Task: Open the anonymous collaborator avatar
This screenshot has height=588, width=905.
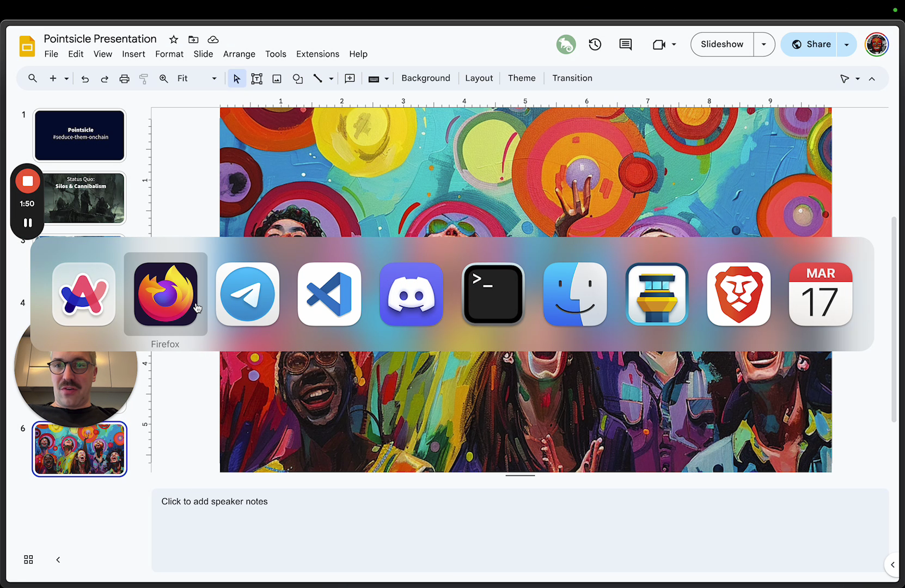Action: coord(566,44)
